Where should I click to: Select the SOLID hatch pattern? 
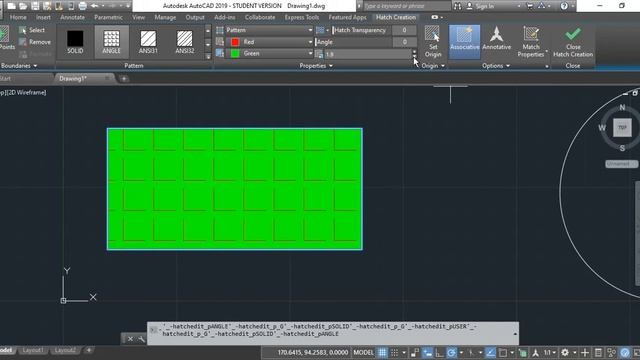pyautogui.click(x=75, y=42)
